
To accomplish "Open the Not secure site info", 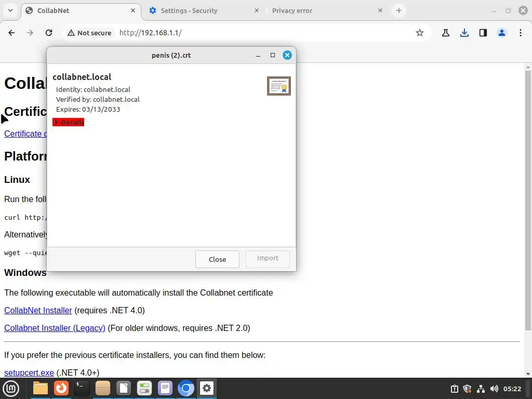I will click(89, 33).
